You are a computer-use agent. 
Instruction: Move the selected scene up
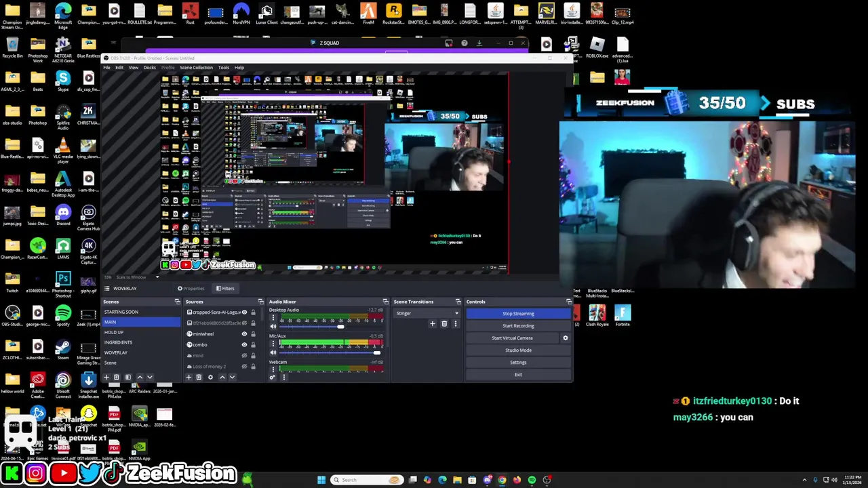coord(140,378)
